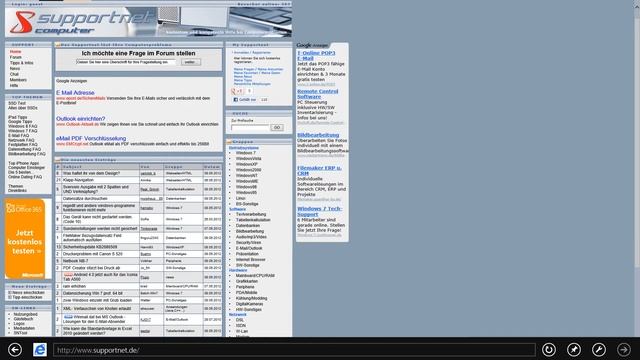The image size is (640, 360).
Task: Click the URL address bar field
Action: pos(294,350)
